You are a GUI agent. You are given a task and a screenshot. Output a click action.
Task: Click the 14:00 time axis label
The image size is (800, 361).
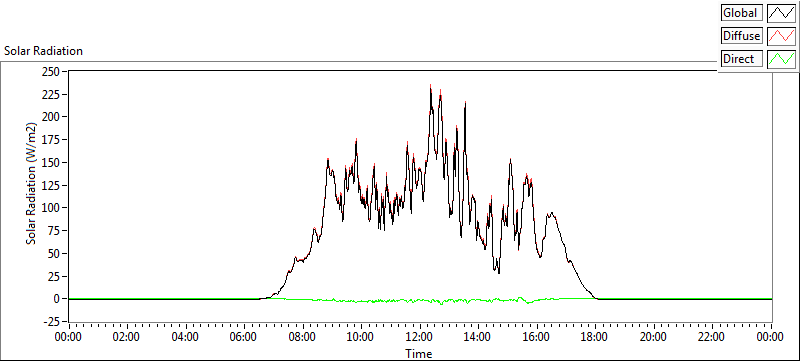(x=478, y=337)
